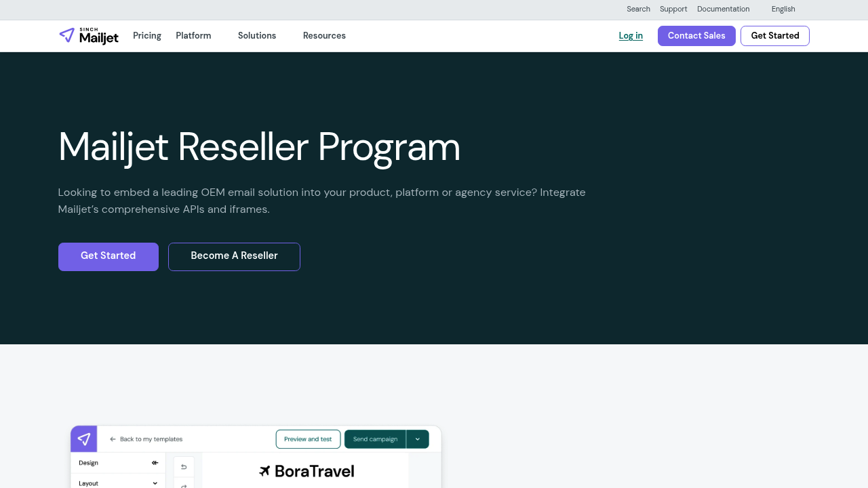Open the Log in link
This screenshot has width=868, height=488.
[x=631, y=36]
